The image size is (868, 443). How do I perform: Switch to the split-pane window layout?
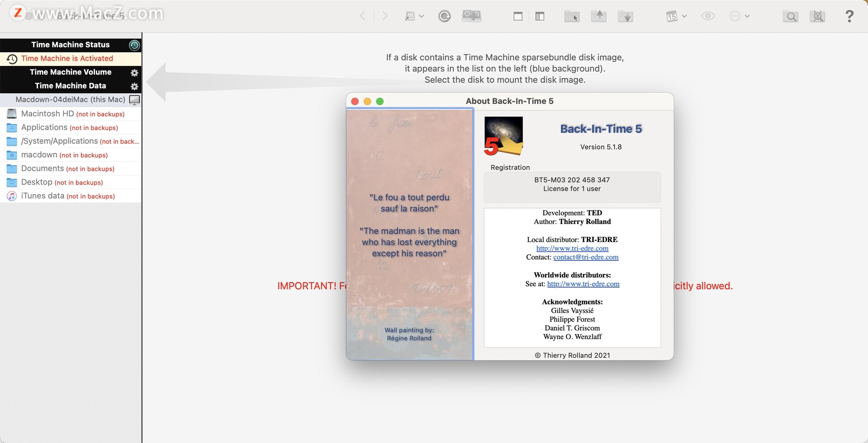point(540,16)
